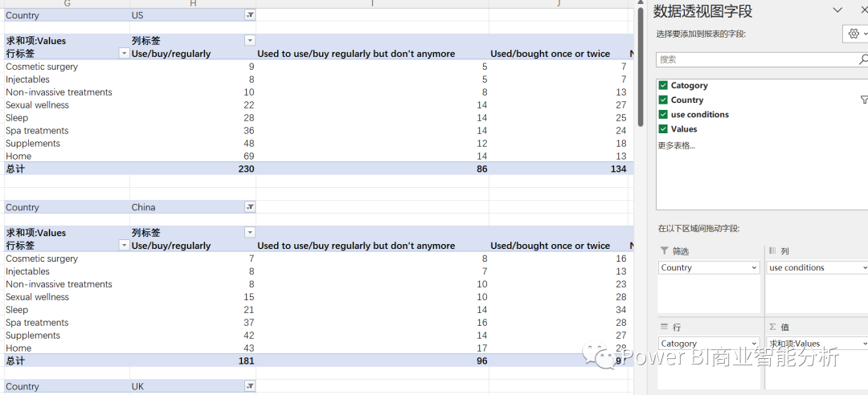
Task: Open the US country filter icon
Action: (x=250, y=15)
